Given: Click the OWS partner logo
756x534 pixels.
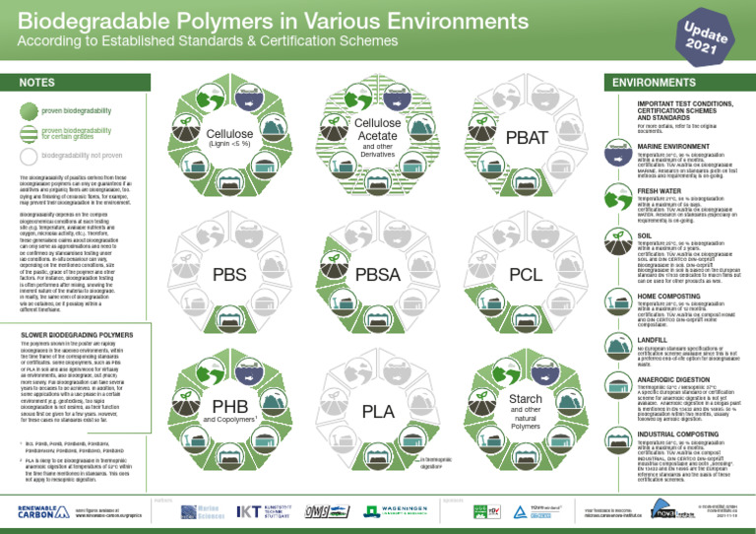Looking at the screenshot, I should 327,511.
